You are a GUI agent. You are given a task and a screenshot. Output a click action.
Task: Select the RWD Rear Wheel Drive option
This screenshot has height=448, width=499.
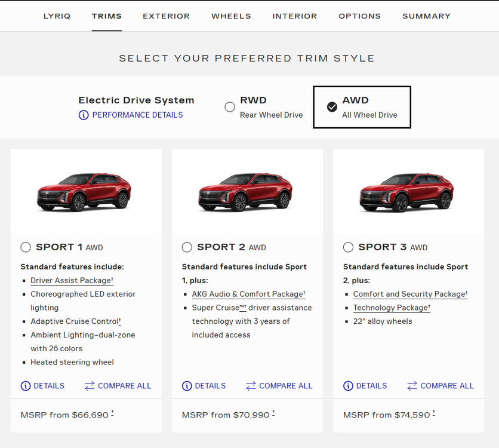point(230,107)
